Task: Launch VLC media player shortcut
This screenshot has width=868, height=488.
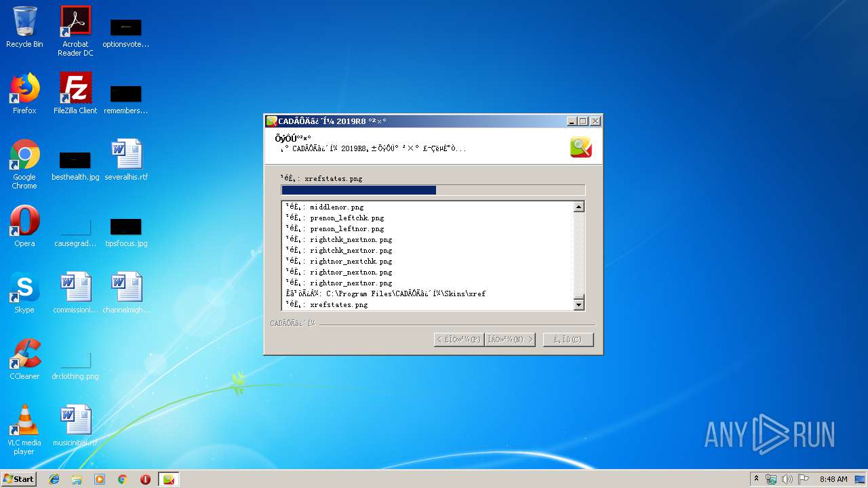Action: click(24, 430)
